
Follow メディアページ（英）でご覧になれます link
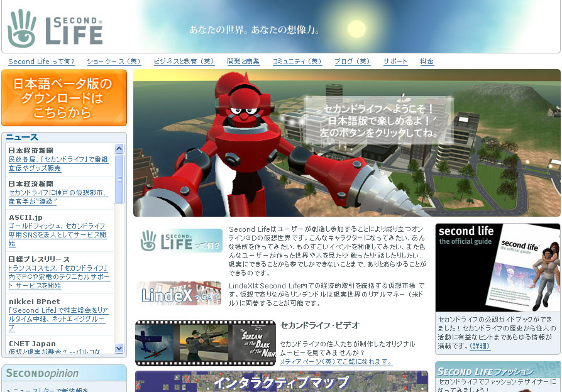(336, 362)
